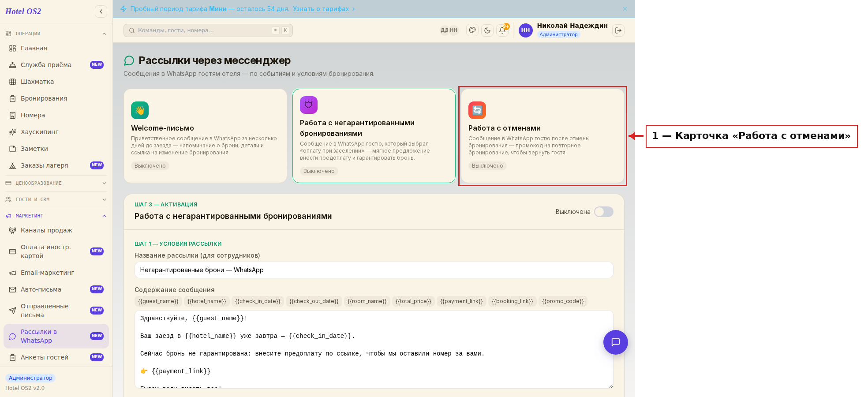
Task: Open the theme palette icon in header
Action: [472, 30]
